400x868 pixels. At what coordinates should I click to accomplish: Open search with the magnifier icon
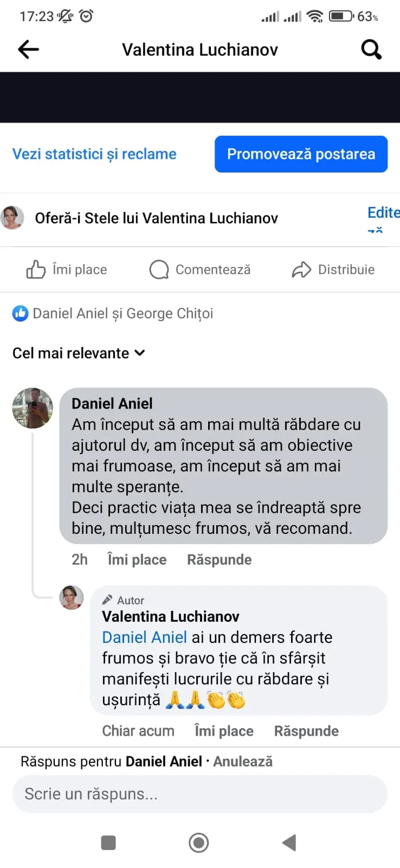[x=371, y=50]
